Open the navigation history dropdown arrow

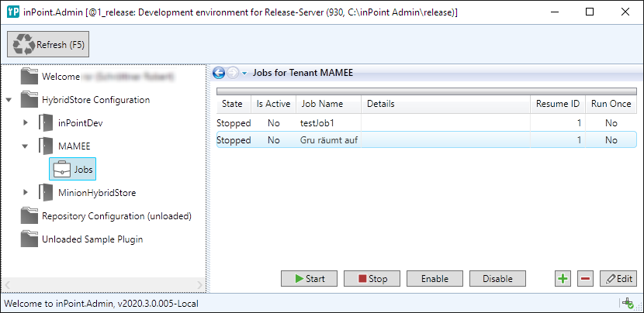click(x=244, y=74)
